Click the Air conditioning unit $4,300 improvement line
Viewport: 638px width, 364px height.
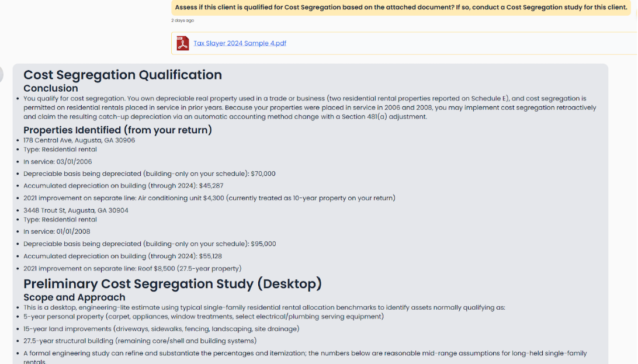pos(209,198)
